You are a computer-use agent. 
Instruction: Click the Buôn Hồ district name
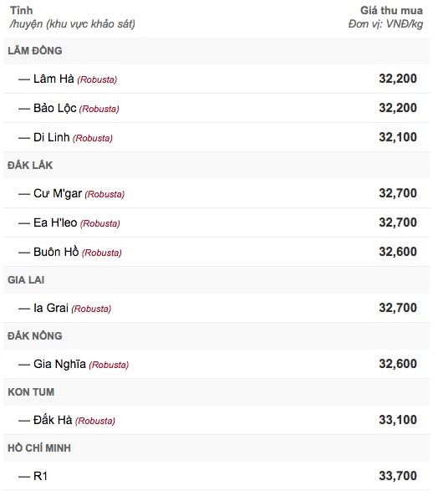click(56, 252)
